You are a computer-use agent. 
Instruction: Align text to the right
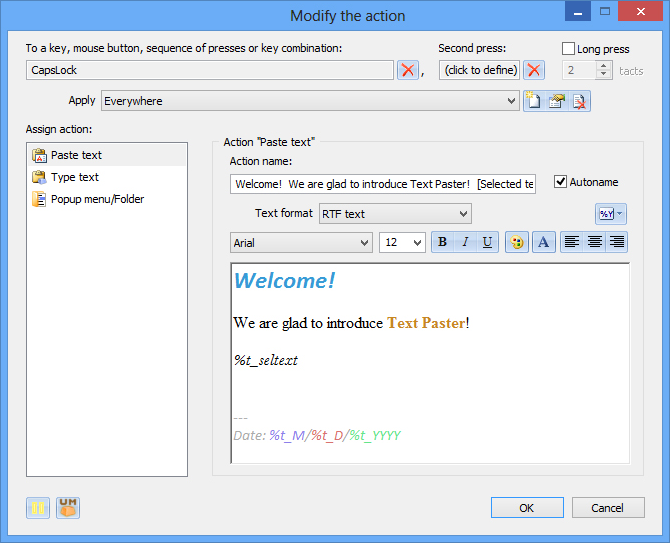(x=617, y=242)
